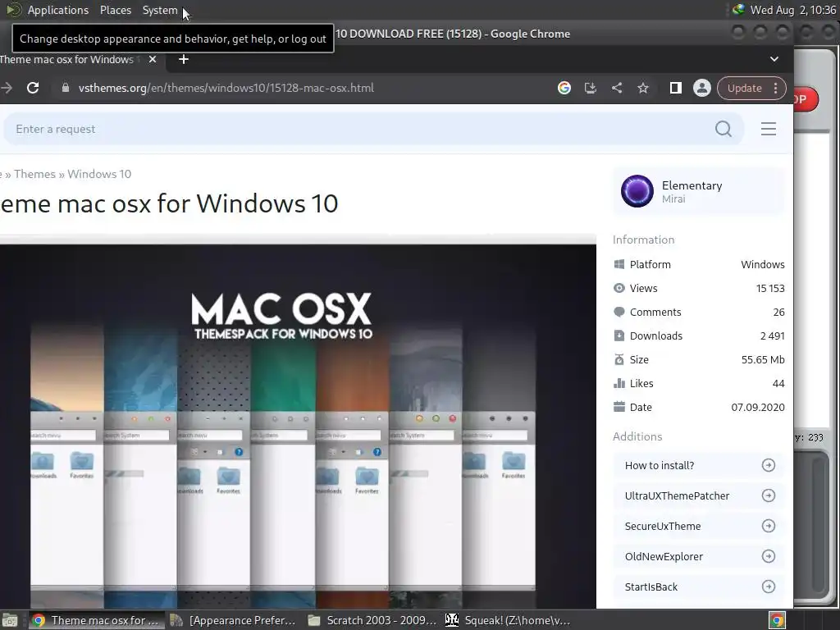This screenshot has height=630, width=840.
Task: Click the Date calendar icon
Action: tap(619, 407)
